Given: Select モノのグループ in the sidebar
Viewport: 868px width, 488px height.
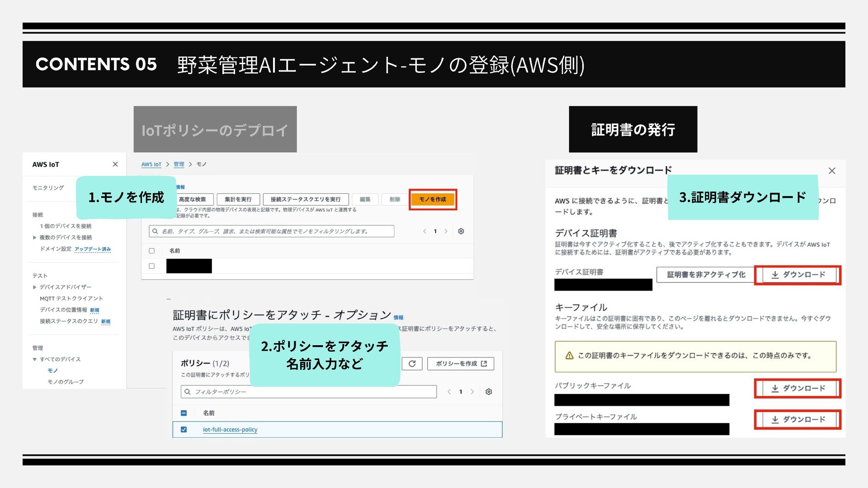Looking at the screenshot, I should click(x=66, y=382).
